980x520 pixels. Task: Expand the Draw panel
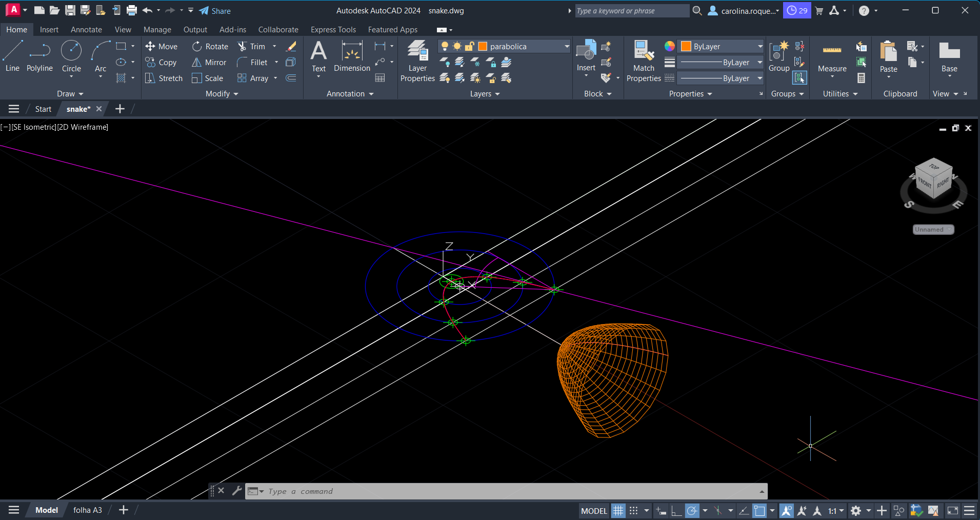[70, 94]
